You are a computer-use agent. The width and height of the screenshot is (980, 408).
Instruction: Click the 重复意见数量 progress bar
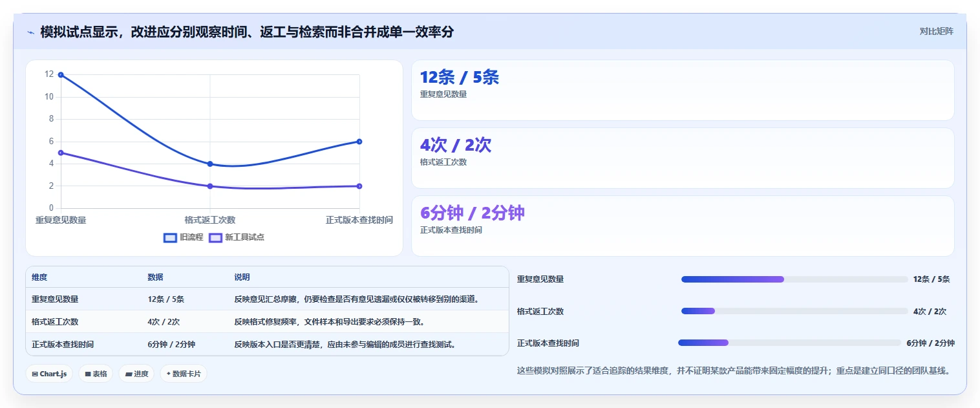(x=794, y=279)
